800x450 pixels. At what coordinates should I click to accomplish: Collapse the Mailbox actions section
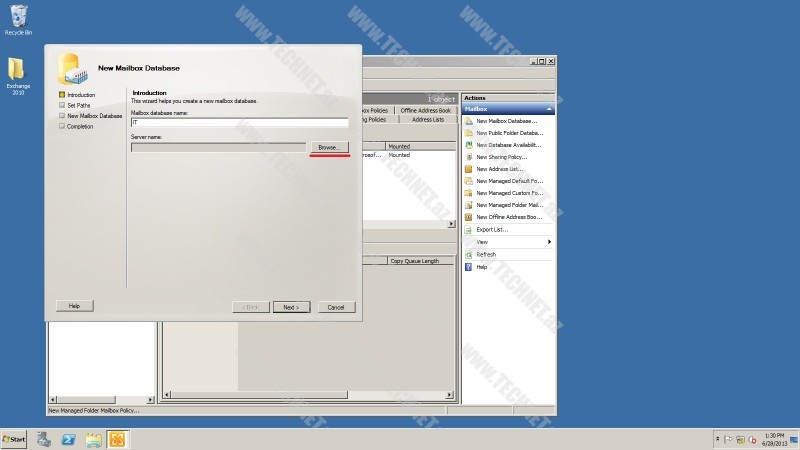pos(549,108)
